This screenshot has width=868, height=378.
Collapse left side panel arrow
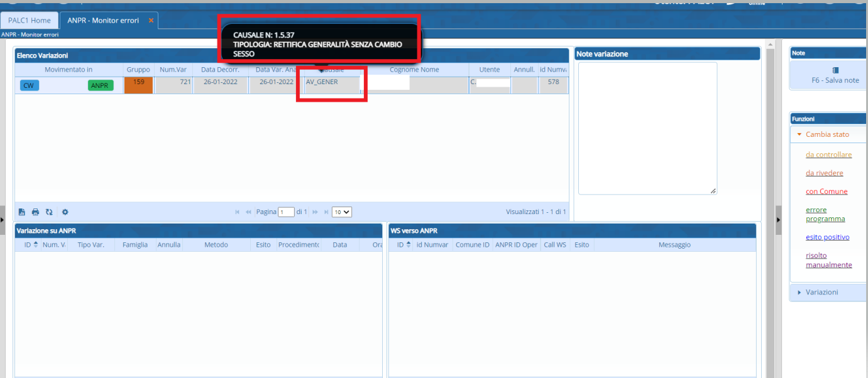2,220
